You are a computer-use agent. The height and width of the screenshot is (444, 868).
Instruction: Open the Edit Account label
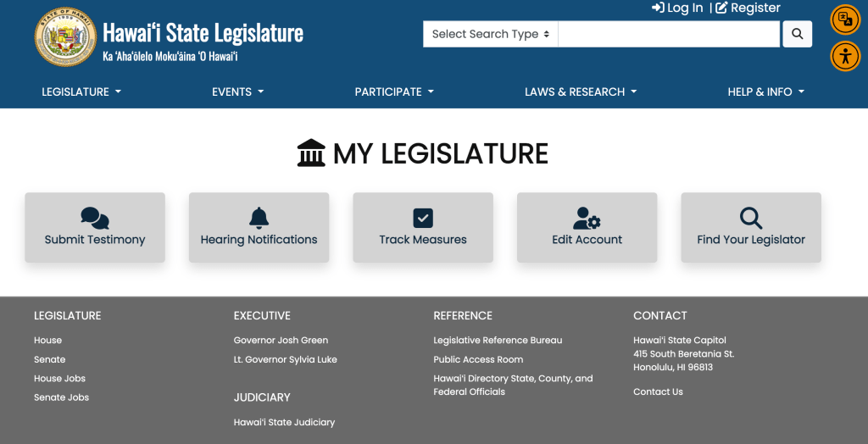click(587, 240)
